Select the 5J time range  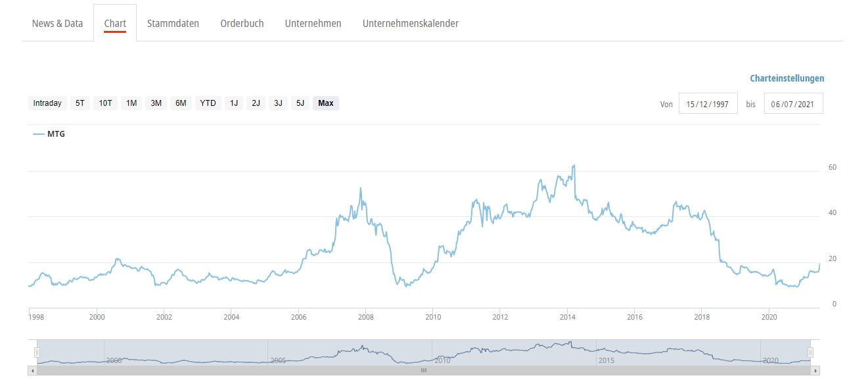coord(300,103)
